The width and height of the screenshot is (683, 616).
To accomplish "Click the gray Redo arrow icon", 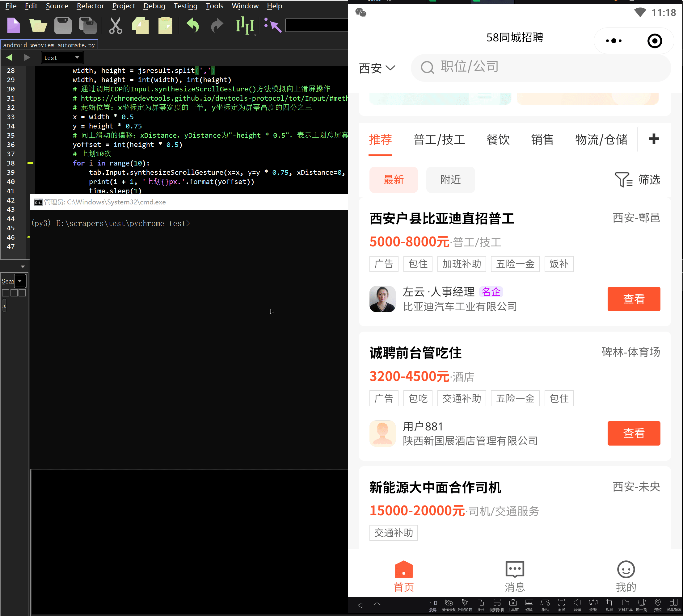I will (217, 25).
